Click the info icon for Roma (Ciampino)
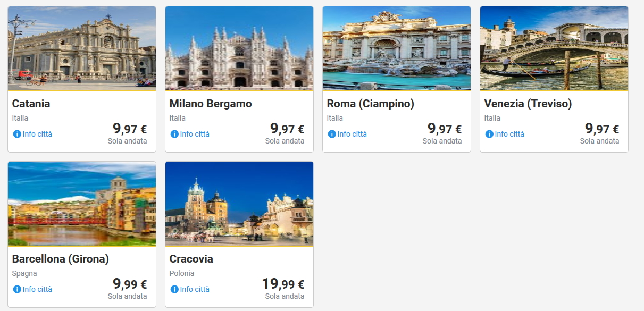Image resolution: width=644 pixels, height=311 pixels. 332,134
